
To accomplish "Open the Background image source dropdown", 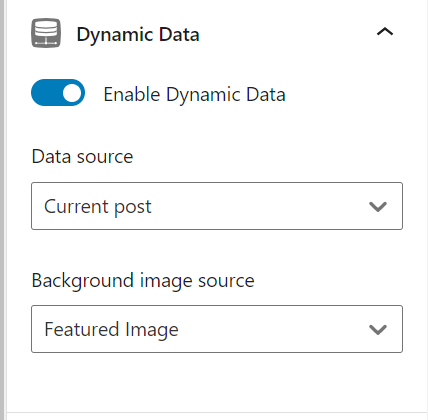I will pos(217,329).
